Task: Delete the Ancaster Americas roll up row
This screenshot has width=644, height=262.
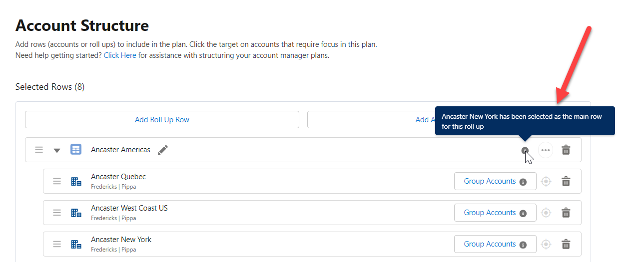Action: 566,150
